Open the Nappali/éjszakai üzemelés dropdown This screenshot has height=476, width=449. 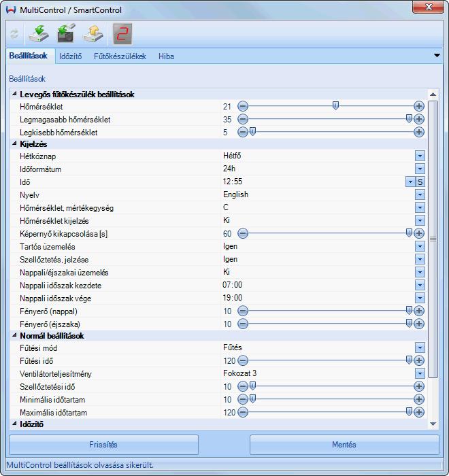click(420, 272)
